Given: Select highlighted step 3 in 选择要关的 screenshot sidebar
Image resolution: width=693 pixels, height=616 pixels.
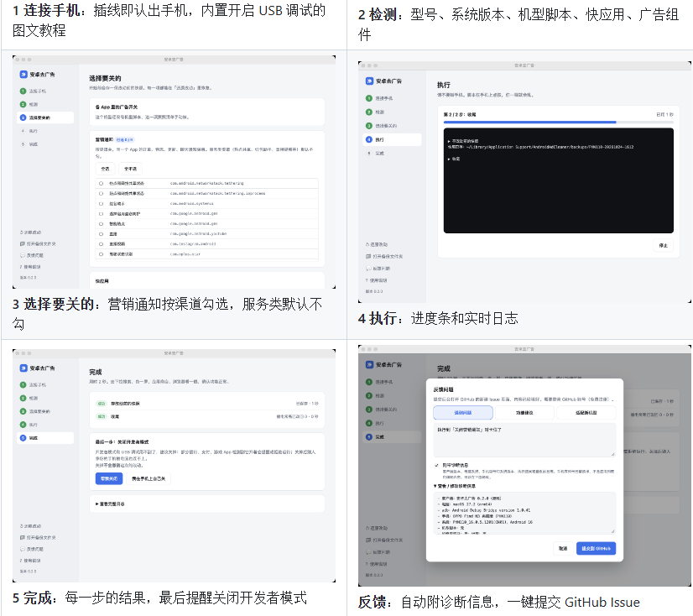Looking at the screenshot, I should point(45,117).
